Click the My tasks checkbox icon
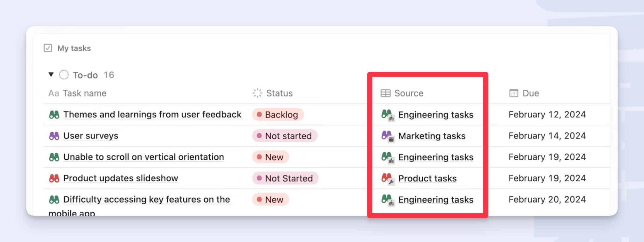Viewport: 644px width, 242px height. [48, 48]
